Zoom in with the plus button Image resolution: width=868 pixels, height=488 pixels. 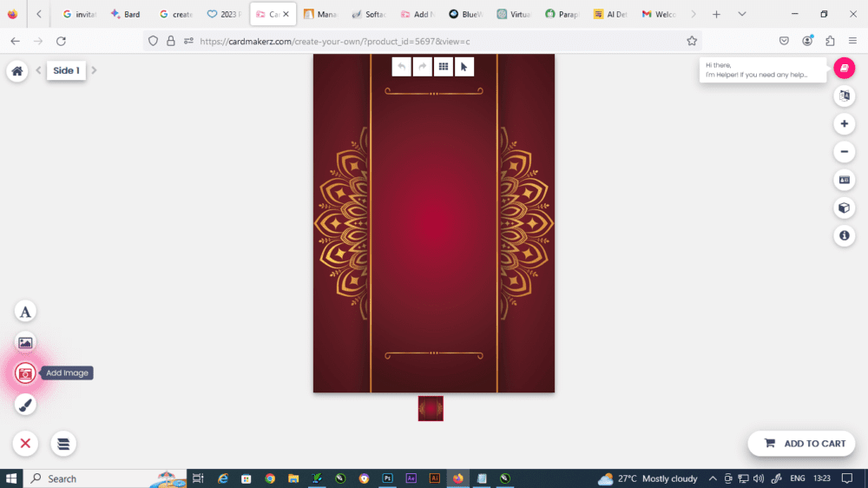pyautogui.click(x=844, y=124)
